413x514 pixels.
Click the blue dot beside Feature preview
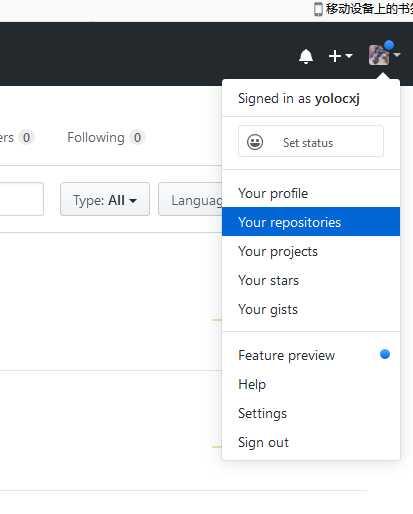pos(385,354)
